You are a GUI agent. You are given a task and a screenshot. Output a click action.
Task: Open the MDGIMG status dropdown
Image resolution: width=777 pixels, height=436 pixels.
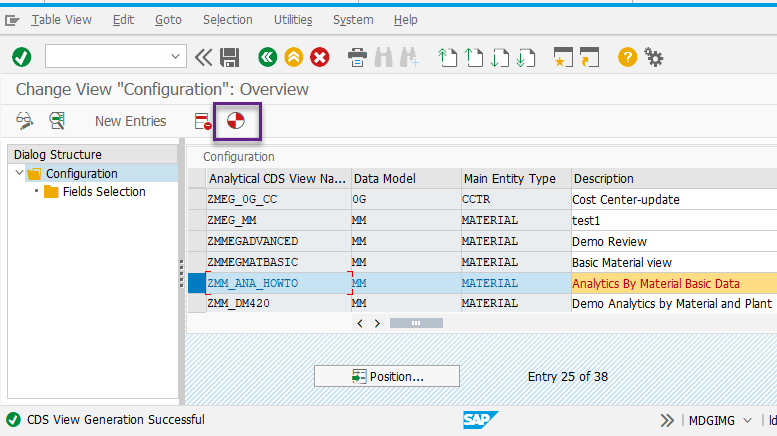click(x=747, y=421)
